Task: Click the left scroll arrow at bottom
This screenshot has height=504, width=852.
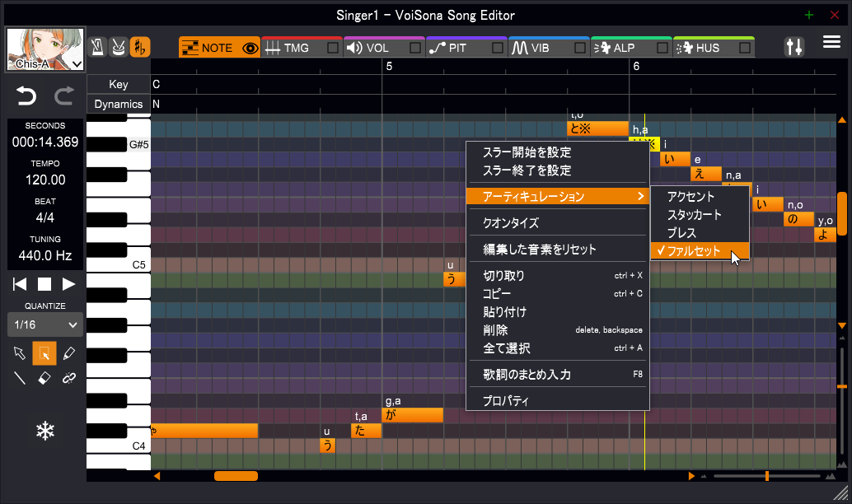Action: [x=157, y=476]
